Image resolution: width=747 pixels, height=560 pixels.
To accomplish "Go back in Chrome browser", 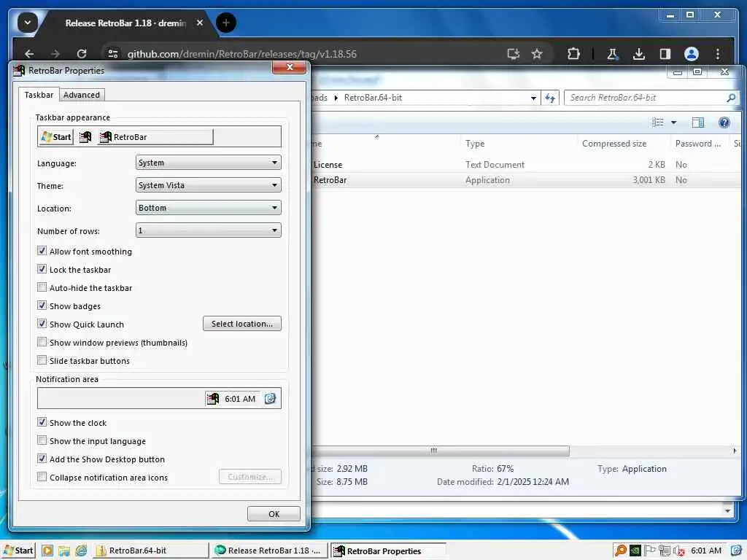I will pos(29,54).
